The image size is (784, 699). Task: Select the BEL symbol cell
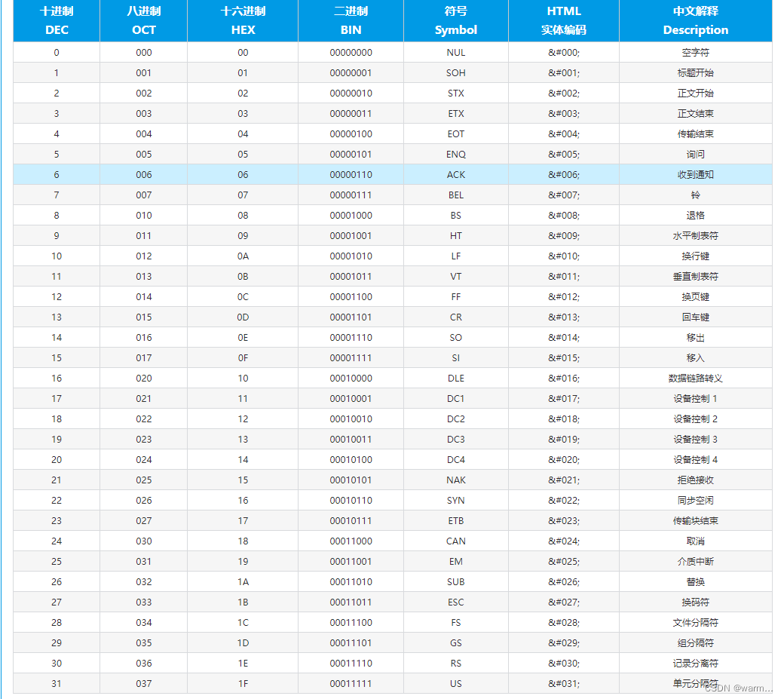click(456, 195)
